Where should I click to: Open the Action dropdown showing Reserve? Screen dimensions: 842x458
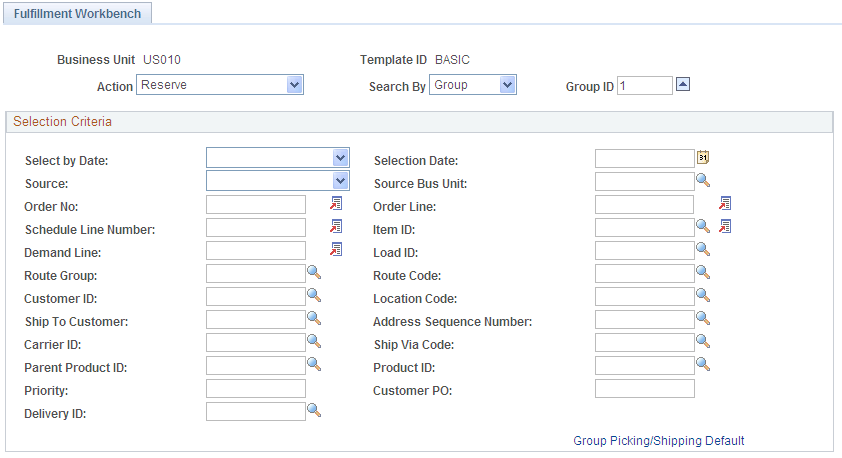[220, 85]
